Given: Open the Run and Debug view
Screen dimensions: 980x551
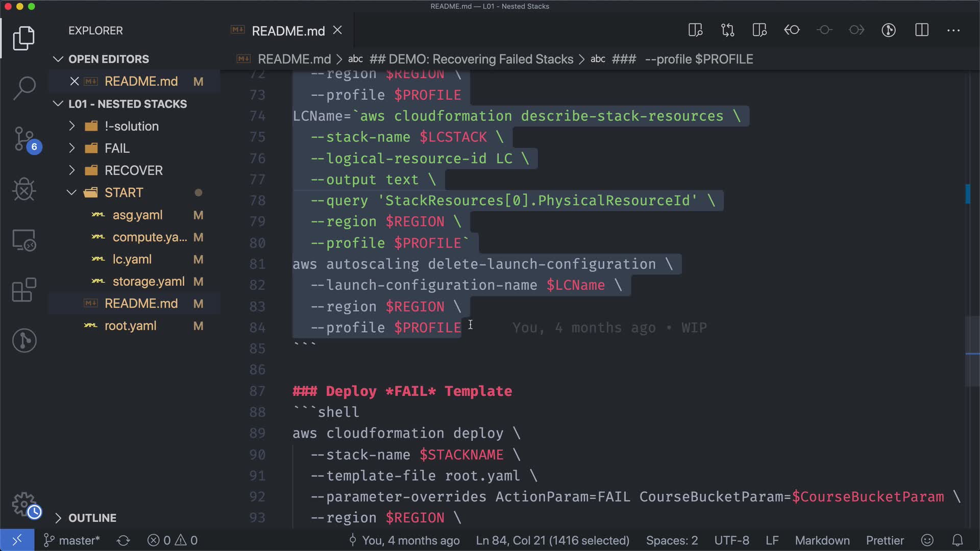Looking at the screenshot, I should pos(24,190).
